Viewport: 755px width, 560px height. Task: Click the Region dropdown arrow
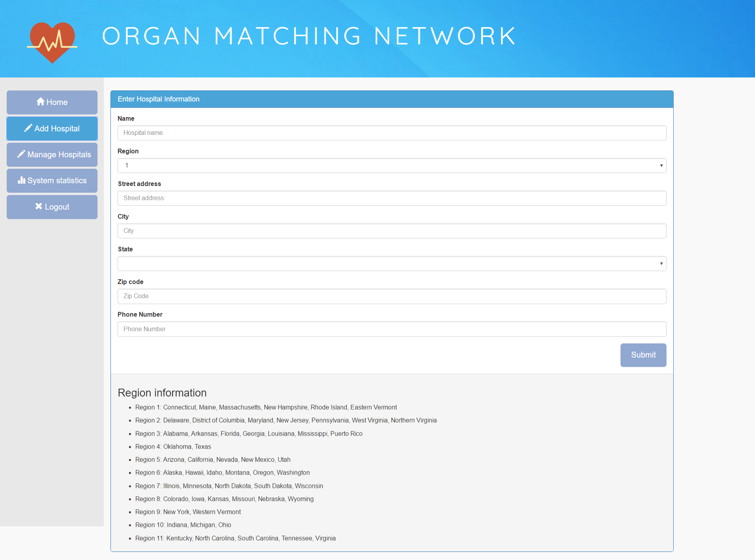coord(661,166)
